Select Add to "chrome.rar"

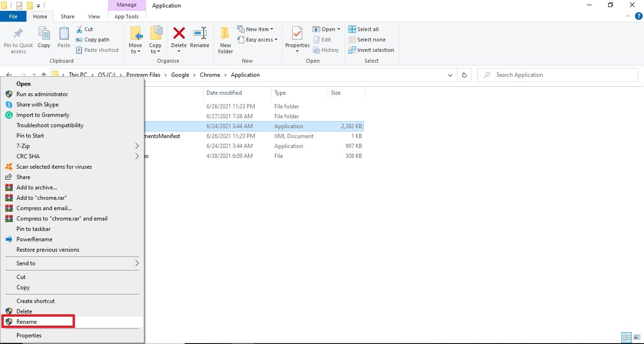click(x=73, y=198)
